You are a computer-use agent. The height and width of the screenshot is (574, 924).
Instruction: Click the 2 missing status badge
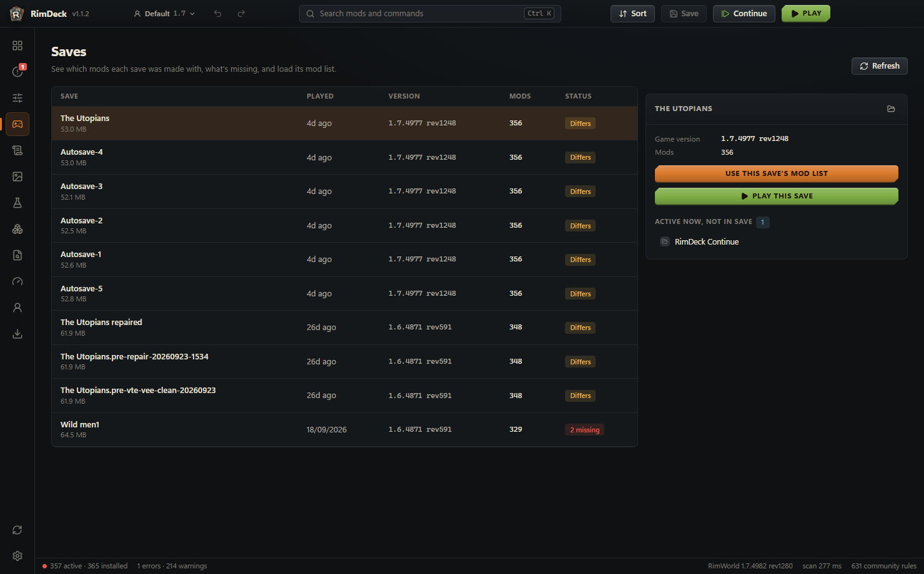[x=585, y=430]
